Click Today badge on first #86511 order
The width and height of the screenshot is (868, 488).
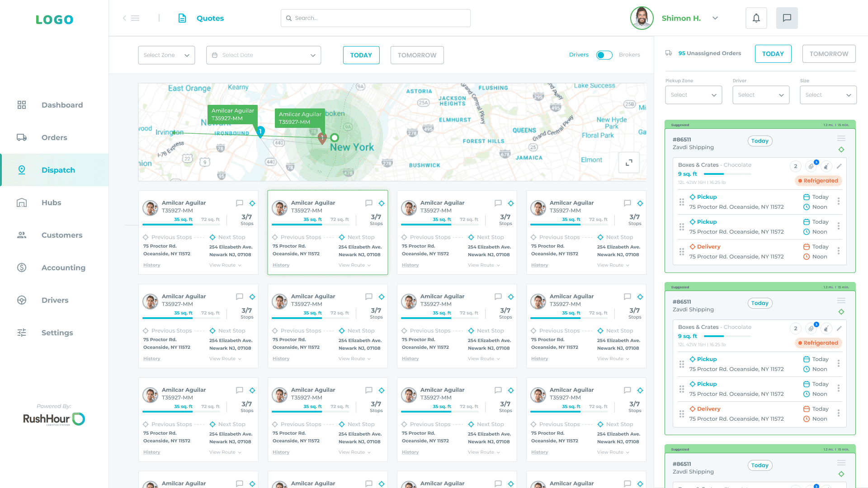coord(760,141)
